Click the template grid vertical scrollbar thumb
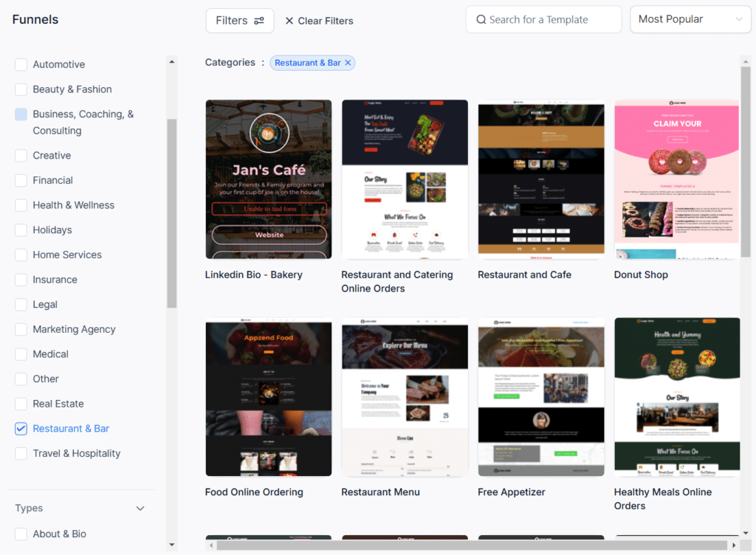This screenshot has height=555, width=756. coord(746,162)
